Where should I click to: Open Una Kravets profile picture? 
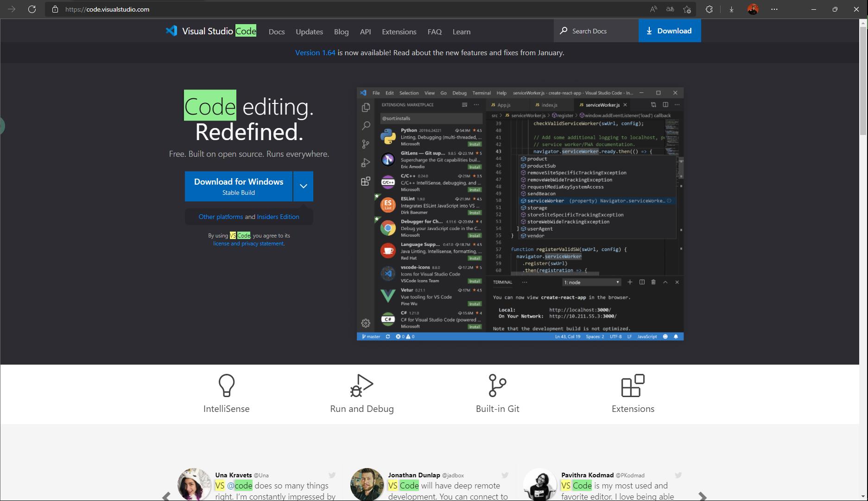pyautogui.click(x=194, y=484)
